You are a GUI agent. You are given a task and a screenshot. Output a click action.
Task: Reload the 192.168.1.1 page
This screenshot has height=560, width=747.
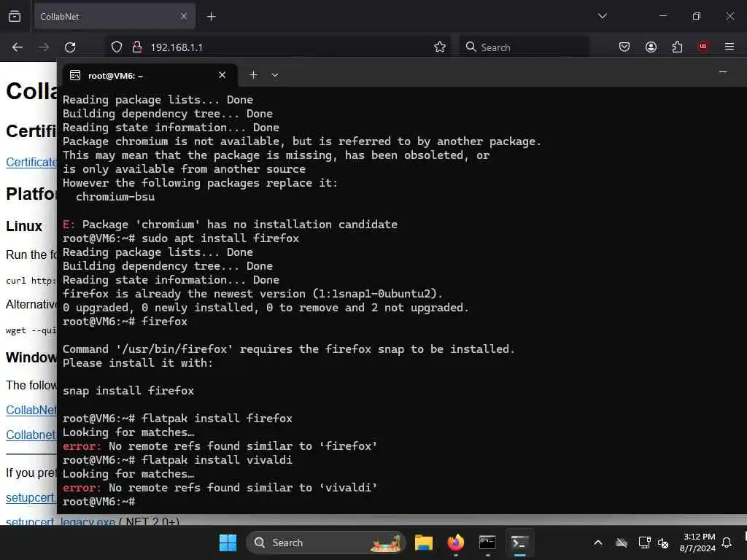70,47
